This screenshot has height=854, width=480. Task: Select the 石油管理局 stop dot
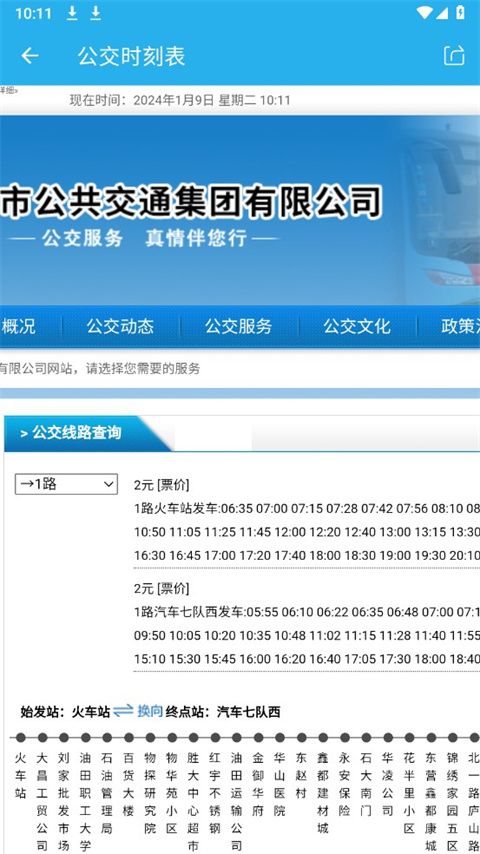(107, 738)
